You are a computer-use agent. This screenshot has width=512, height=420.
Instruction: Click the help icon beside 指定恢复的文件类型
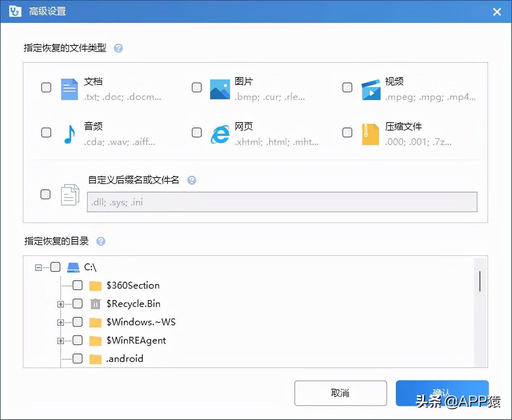coord(118,48)
